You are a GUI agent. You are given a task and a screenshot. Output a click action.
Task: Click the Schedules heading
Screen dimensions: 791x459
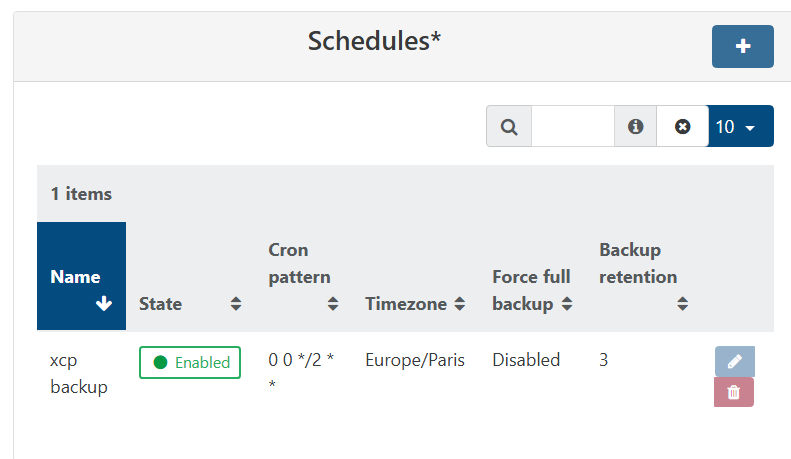click(x=374, y=41)
